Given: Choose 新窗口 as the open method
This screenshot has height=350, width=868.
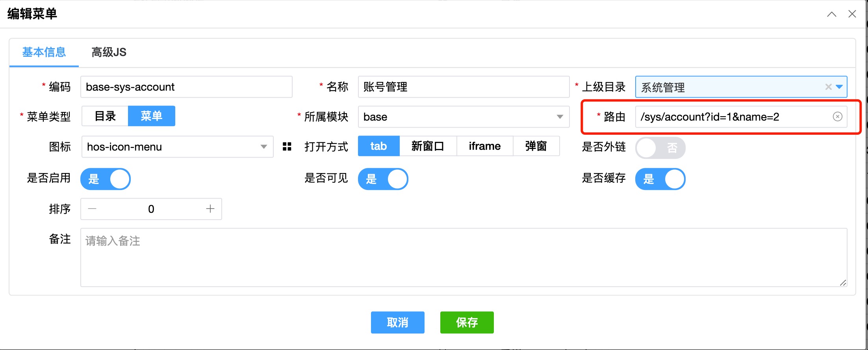Looking at the screenshot, I should click(428, 146).
